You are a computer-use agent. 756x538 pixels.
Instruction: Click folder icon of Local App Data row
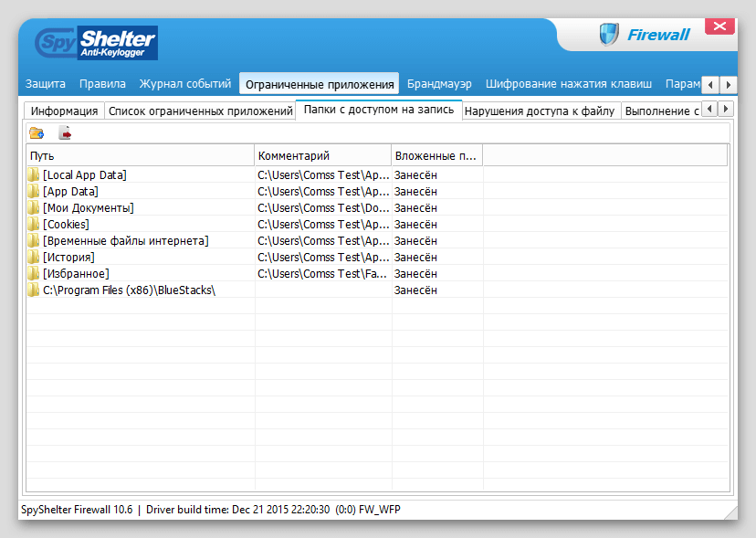click(x=33, y=174)
